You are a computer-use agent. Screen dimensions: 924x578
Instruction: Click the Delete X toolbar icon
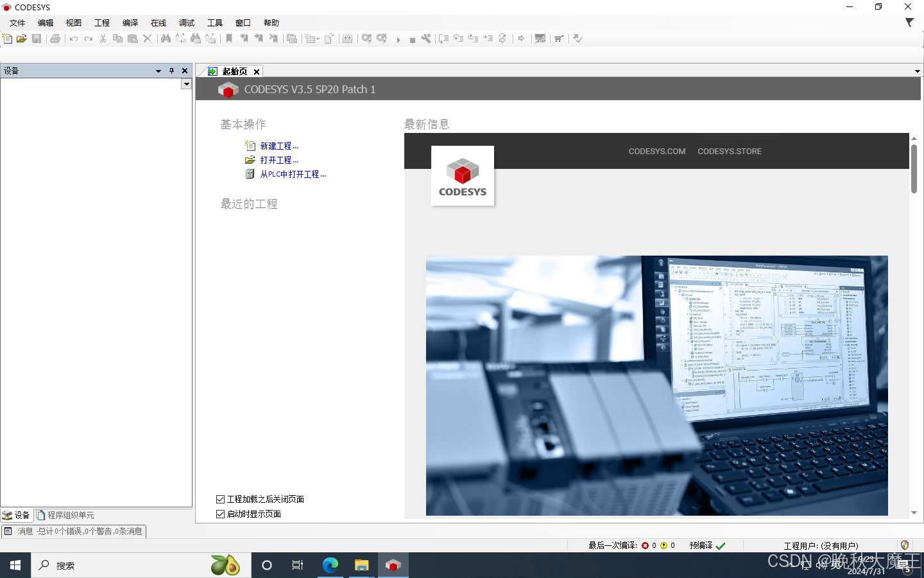tap(147, 39)
